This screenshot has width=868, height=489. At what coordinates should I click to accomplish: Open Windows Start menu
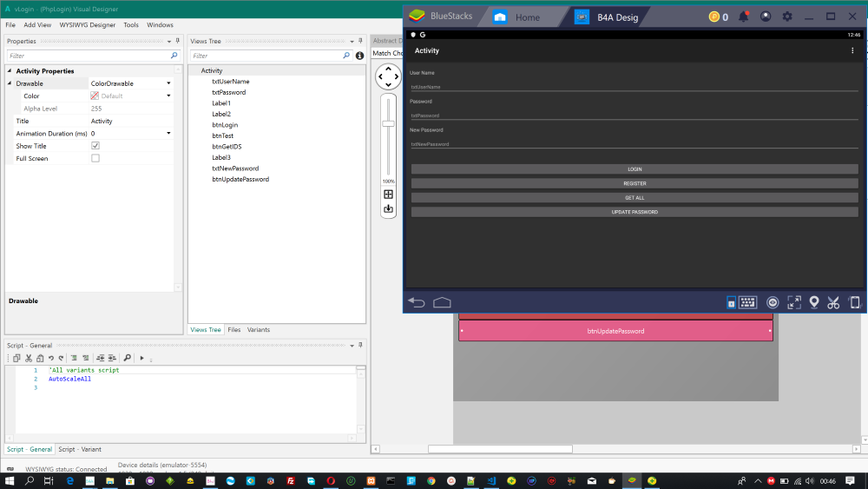[x=10, y=480]
